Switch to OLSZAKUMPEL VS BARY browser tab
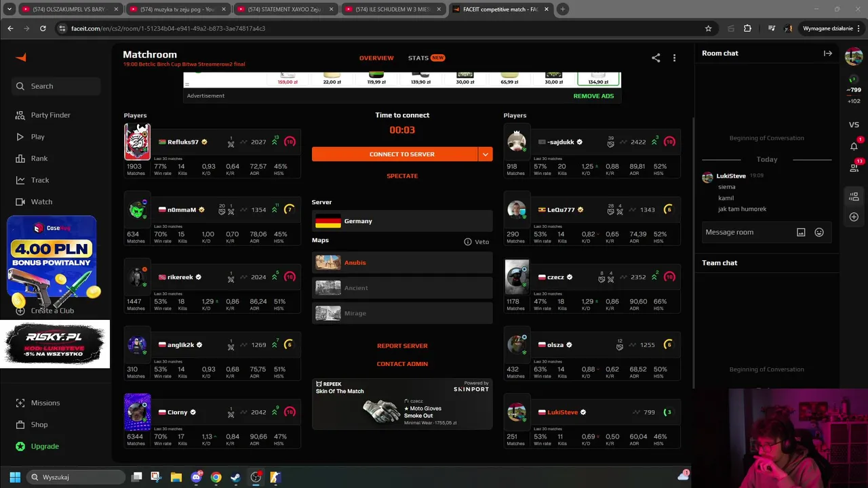The height and width of the screenshot is (488, 868). click(x=71, y=9)
